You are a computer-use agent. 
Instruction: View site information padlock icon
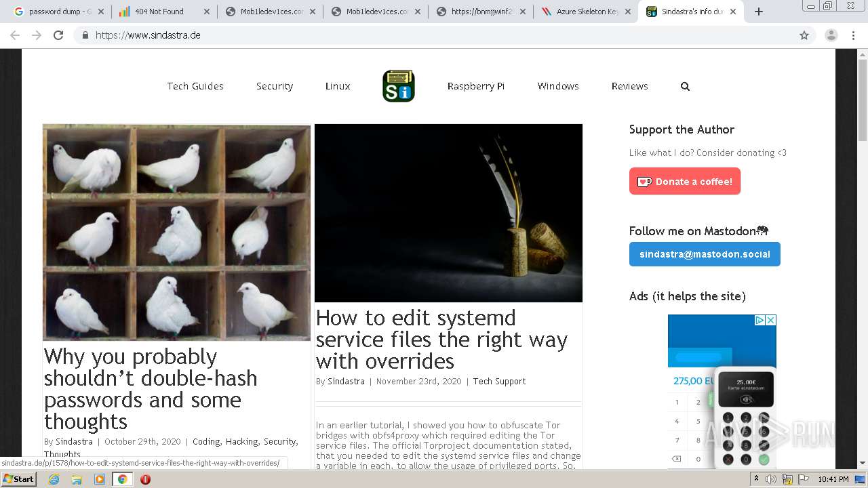(x=85, y=35)
